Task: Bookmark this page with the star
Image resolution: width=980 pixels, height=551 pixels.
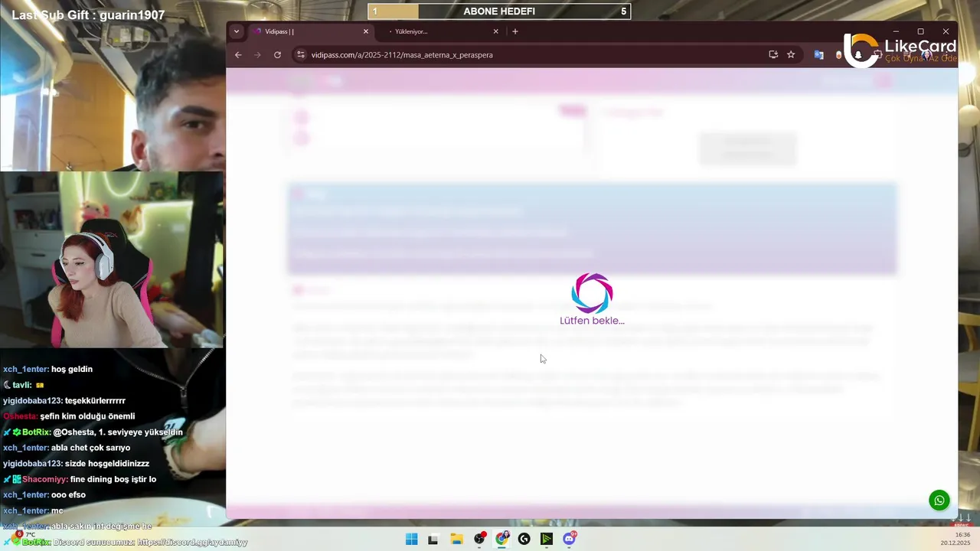Action: coord(791,55)
